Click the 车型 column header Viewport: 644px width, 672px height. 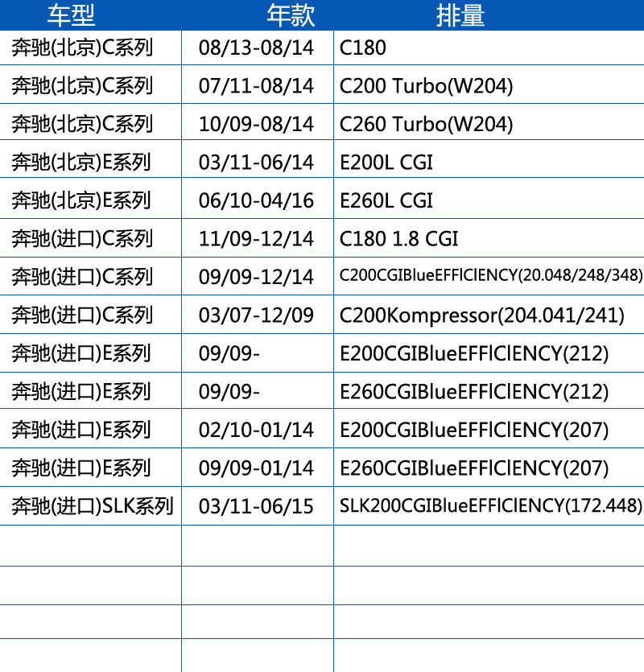pos(71,15)
